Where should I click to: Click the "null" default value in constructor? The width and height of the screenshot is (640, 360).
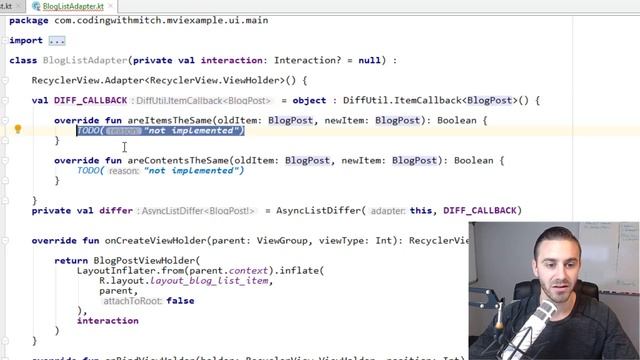tap(369, 60)
